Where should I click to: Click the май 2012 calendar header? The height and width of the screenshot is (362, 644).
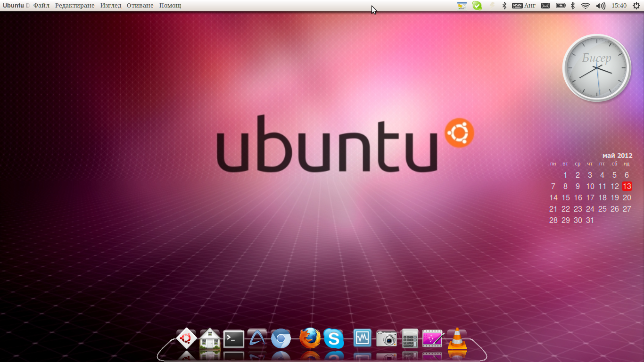(x=617, y=156)
